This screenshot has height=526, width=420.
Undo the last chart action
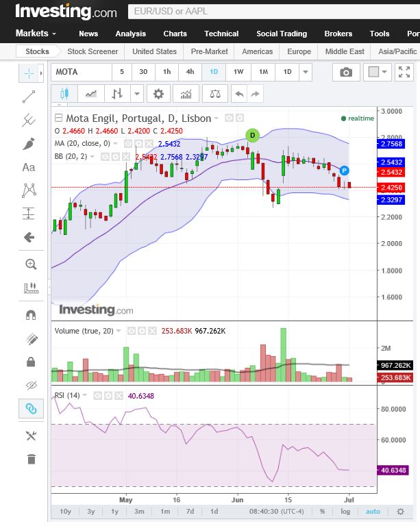coord(239,94)
